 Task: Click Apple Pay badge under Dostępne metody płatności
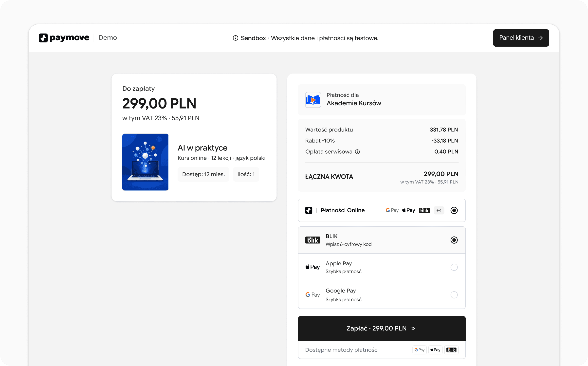point(435,350)
